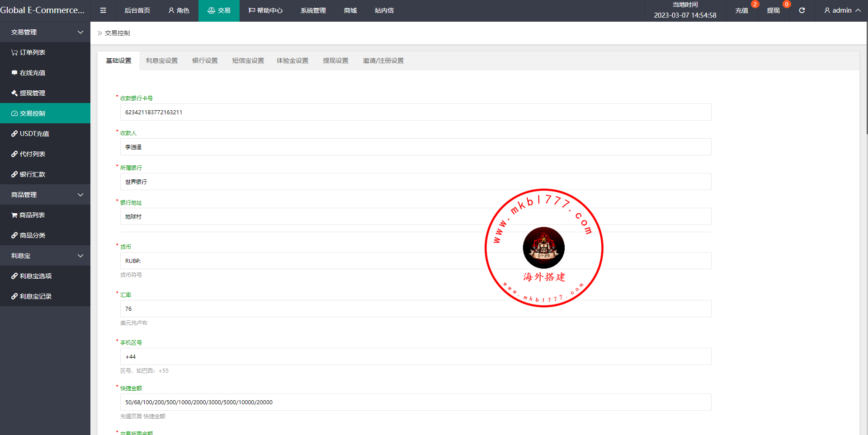The image size is (868, 435).
Task: Open 利息宝记录 in the sidebar
Action: click(x=45, y=296)
